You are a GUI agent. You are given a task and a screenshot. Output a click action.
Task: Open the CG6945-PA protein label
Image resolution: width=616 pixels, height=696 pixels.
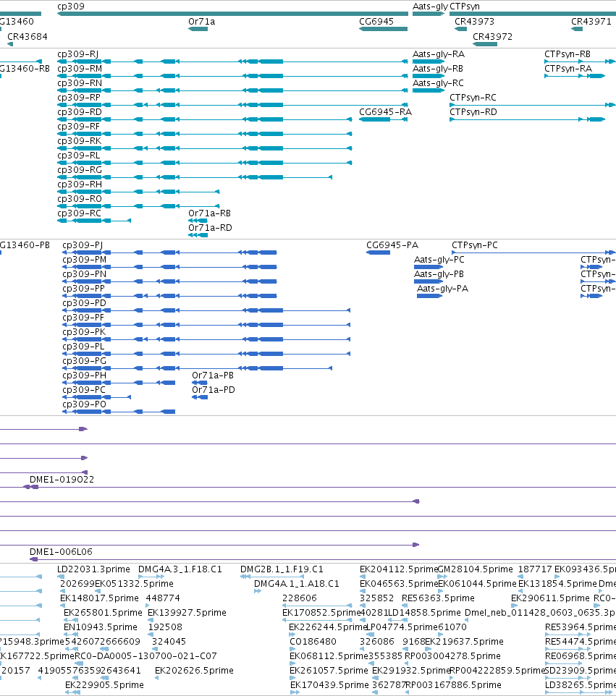pyautogui.click(x=392, y=245)
